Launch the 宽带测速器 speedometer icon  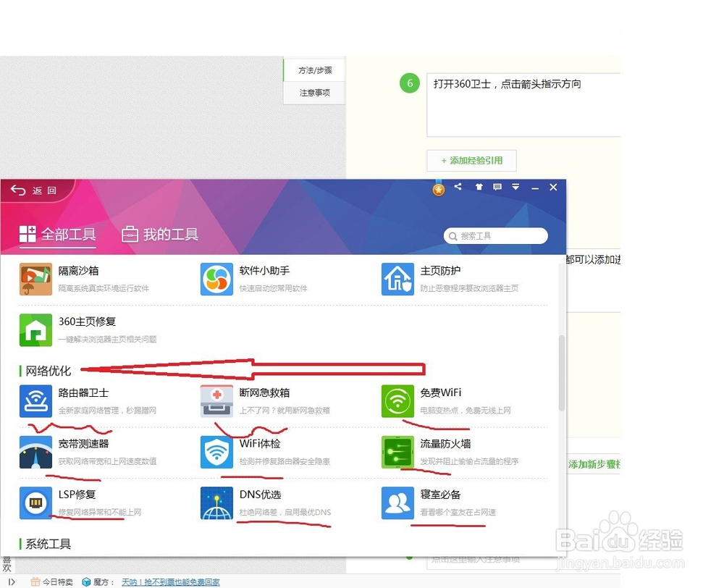(x=35, y=452)
